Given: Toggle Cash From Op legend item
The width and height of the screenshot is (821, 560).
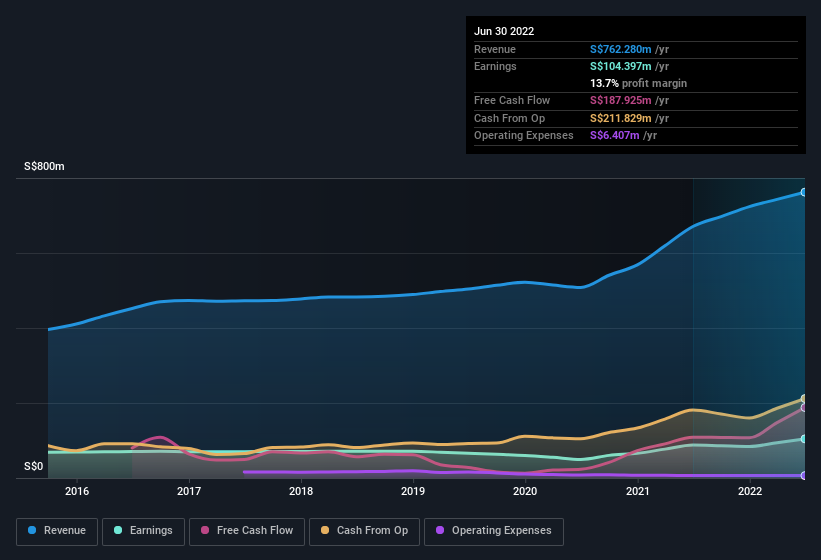Looking at the screenshot, I should click(363, 531).
